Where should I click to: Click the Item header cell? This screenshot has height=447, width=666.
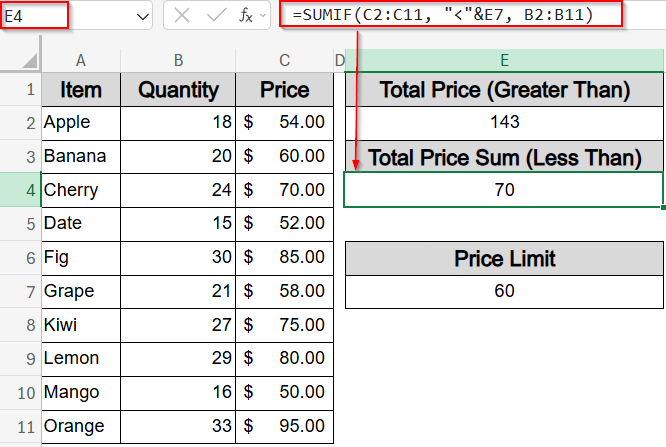click(x=81, y=90)
